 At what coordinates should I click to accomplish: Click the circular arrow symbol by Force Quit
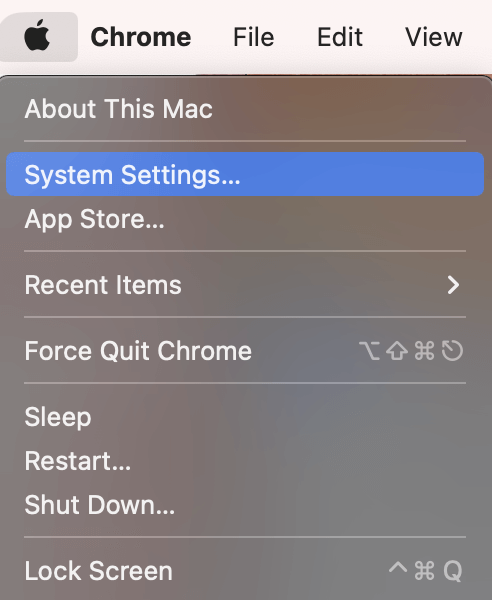pos(452,351)
